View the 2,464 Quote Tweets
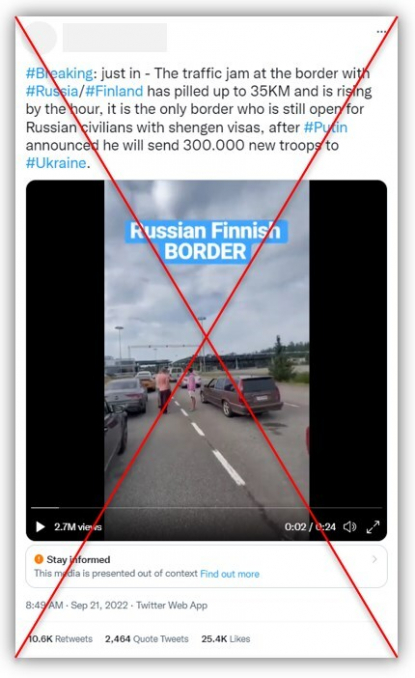Screen dimensions: 415x678 (x=147, y=639)
